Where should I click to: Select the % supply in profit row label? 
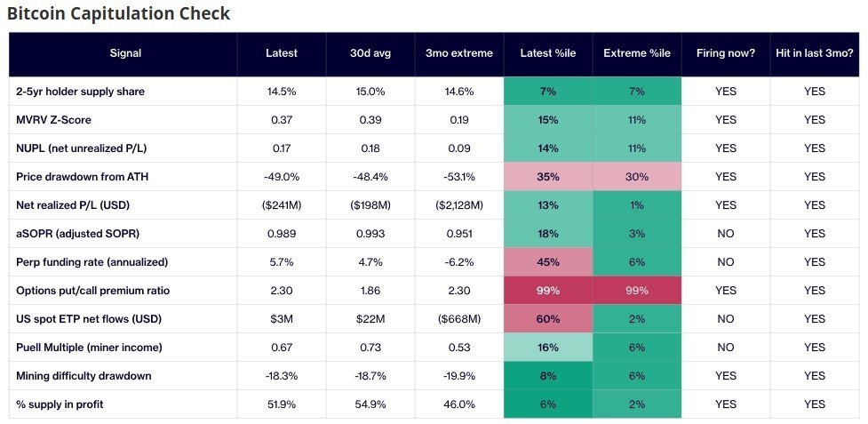click(x=60, y=404)
